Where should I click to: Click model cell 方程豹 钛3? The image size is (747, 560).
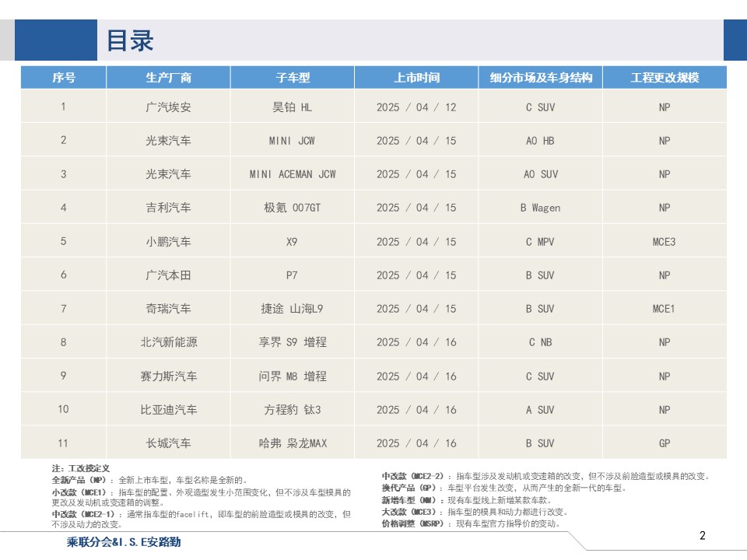[293, 410]
